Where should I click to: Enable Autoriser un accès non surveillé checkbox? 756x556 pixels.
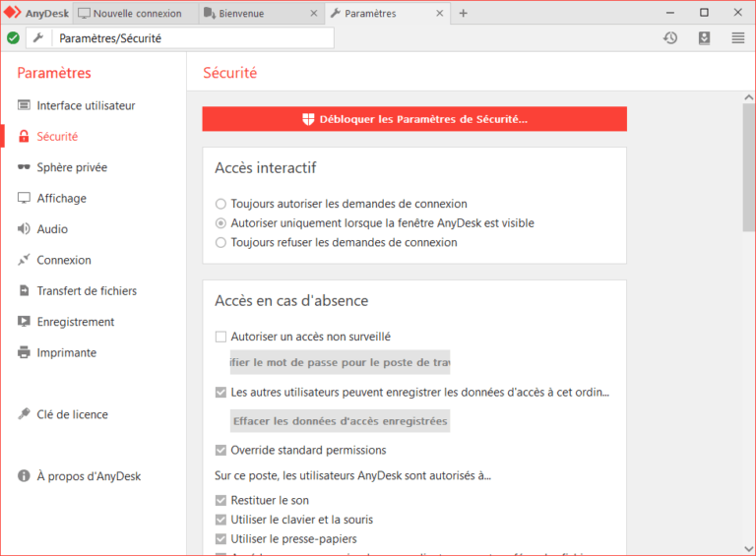pyautogui.click(x=220, y=337)
